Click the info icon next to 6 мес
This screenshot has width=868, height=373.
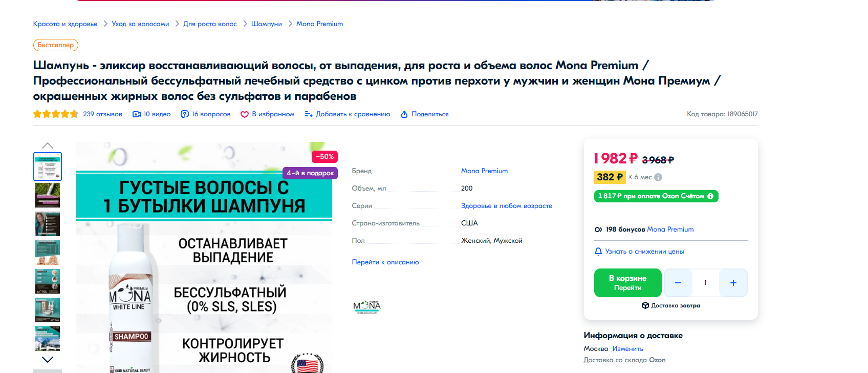[658, 177]
